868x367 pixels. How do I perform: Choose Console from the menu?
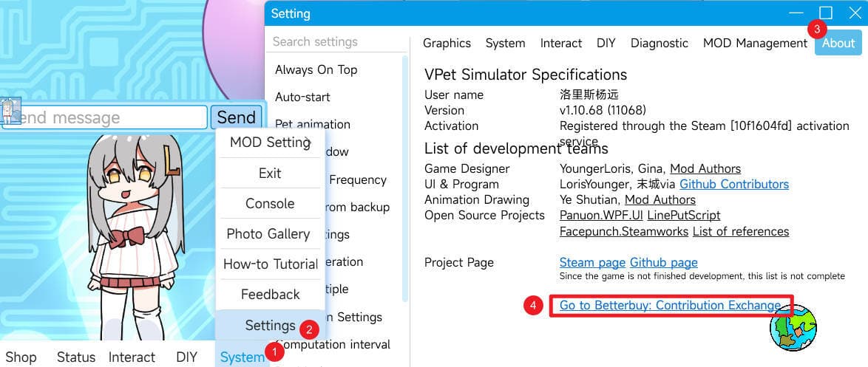pyautogui.click(x=270, y=203)
